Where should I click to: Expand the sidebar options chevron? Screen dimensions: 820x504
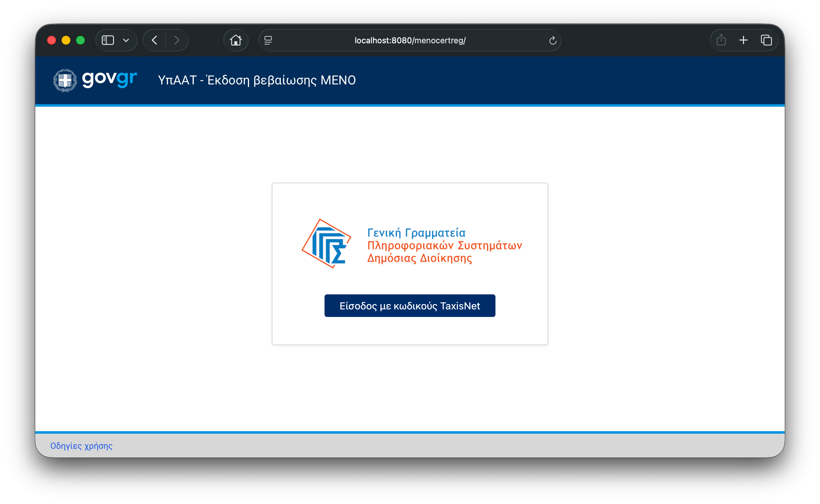coord(126,40)
